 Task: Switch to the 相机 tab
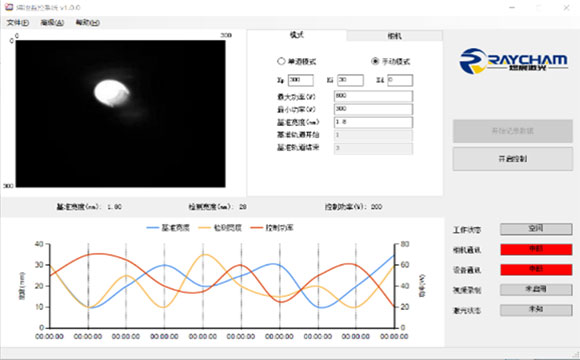tap(394, 36)
